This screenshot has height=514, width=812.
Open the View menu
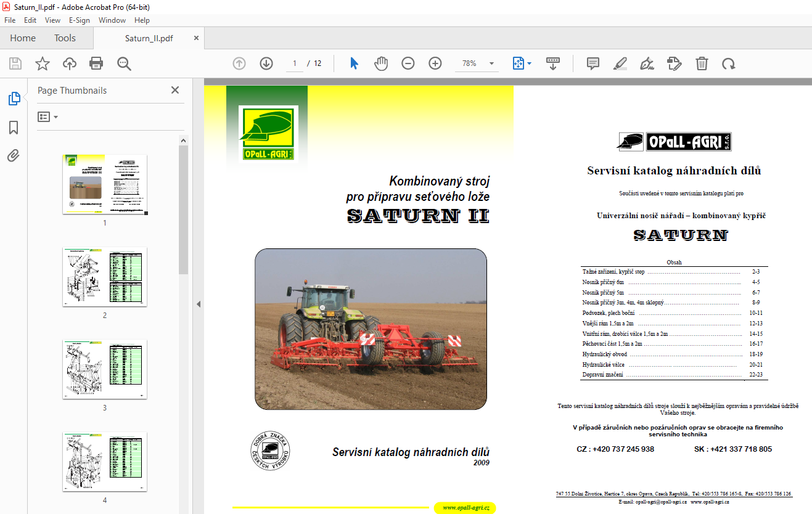tap(52, 20)
